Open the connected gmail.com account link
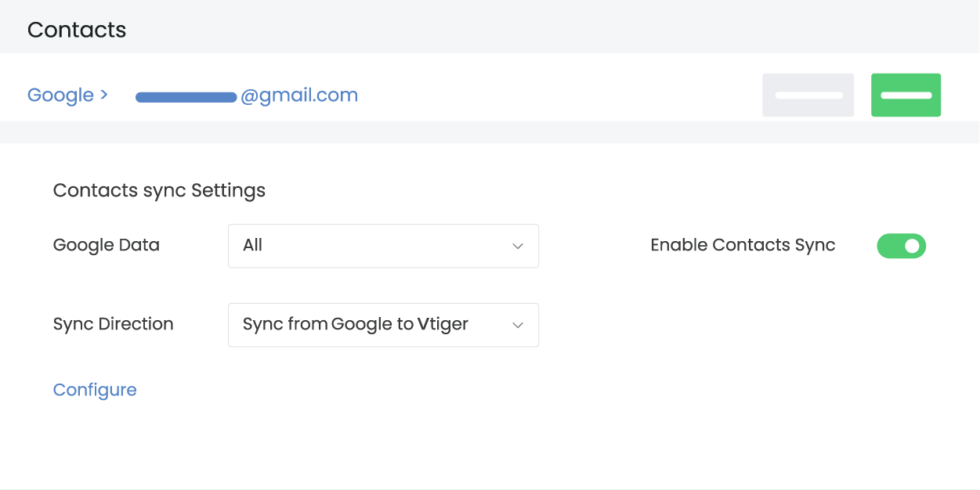This screenshot has width=980, height=490. click(298, 95)
